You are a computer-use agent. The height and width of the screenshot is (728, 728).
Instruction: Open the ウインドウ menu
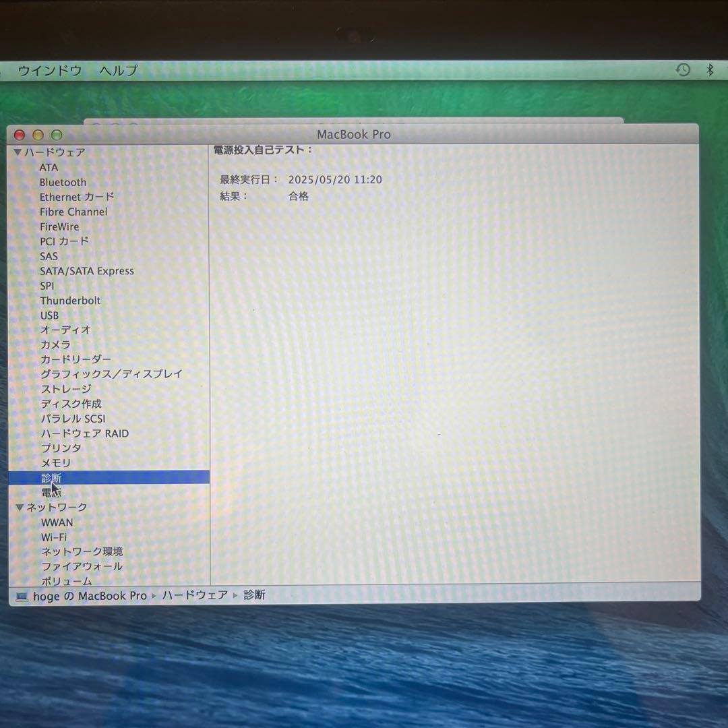pos(49,70)
